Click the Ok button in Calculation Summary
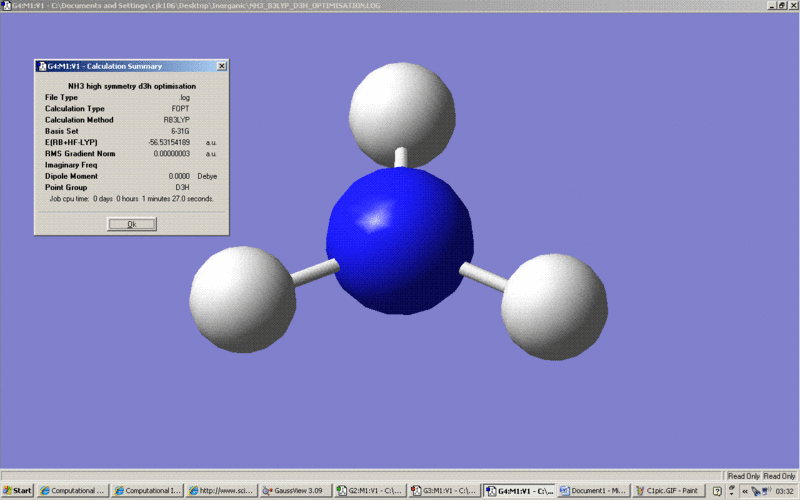 pos(131,224)
